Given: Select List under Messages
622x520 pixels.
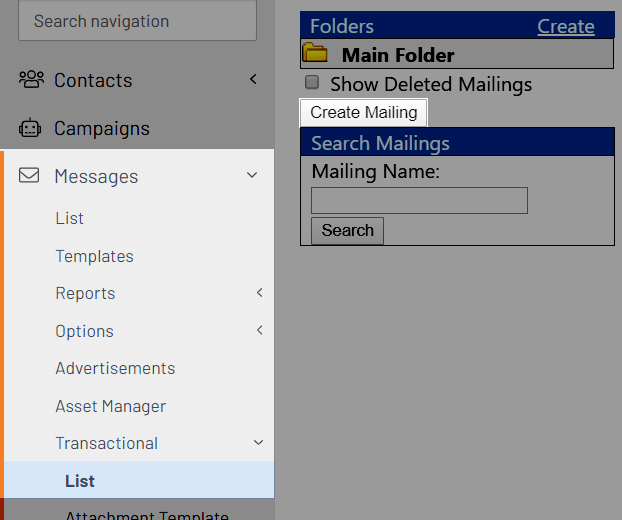Looking at the screenshot, I should (69, 218).
